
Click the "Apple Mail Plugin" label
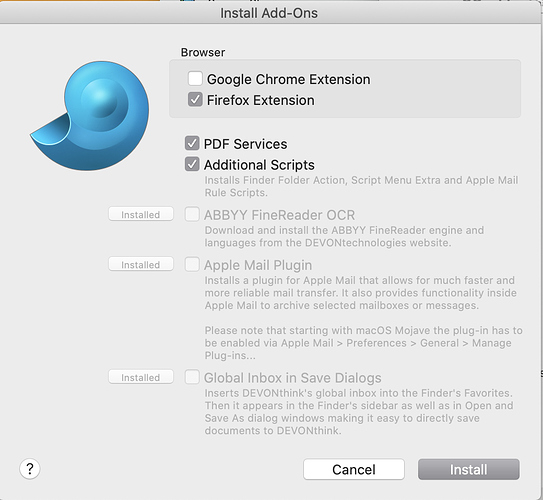(x=258, y=265)
